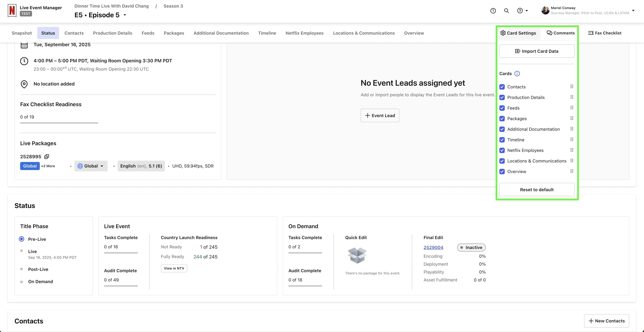Open the Fax Checklist
Image resolution: width=644 pixels, height=332 pixels.
coord(605,33)
